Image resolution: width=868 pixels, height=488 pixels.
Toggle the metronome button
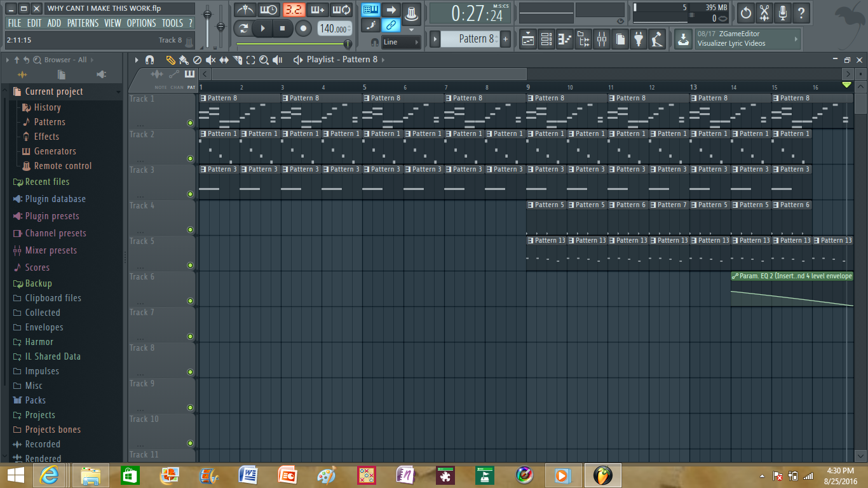click(x=245, y=10)
